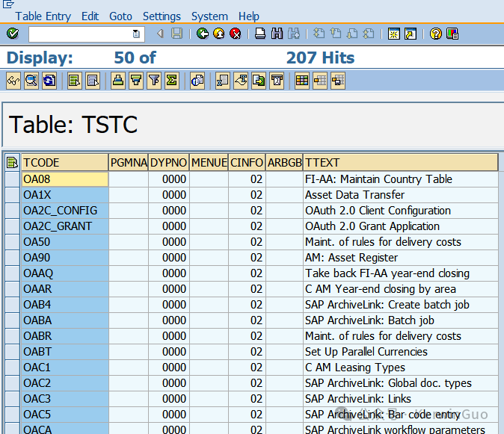Click the Sigma Total icon

(172, 80)
